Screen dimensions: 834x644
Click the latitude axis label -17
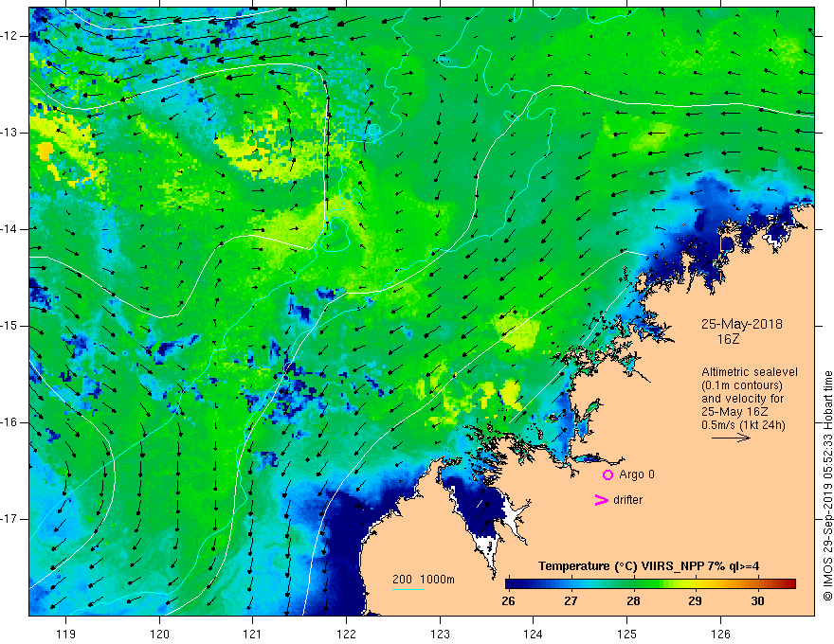tap(9, 519)
